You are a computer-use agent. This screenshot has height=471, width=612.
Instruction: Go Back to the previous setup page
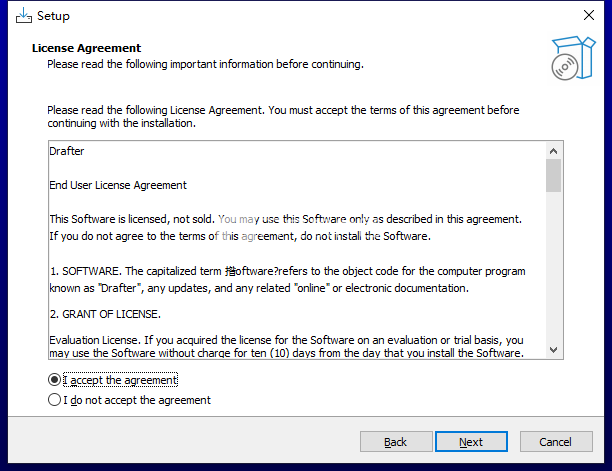point(396,442)
